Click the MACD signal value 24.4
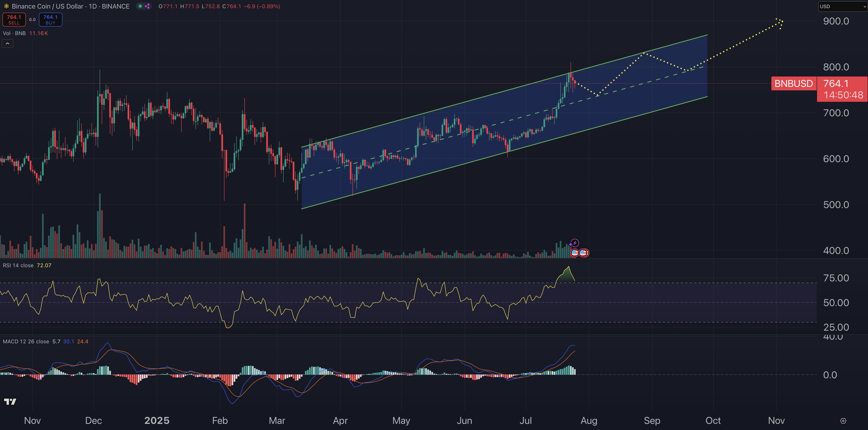 point(83,341)
